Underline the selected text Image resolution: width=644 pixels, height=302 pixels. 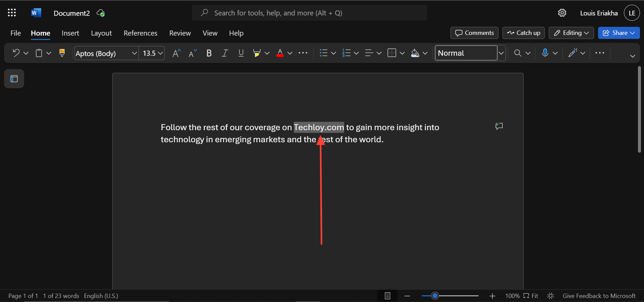(x=241, y=53)
